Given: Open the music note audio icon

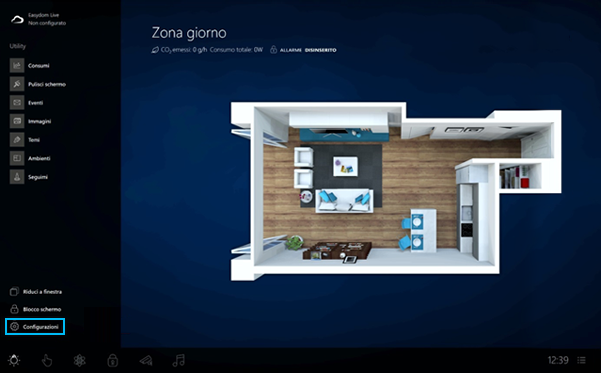Looking at the screenshot, I should pos(179,360).
